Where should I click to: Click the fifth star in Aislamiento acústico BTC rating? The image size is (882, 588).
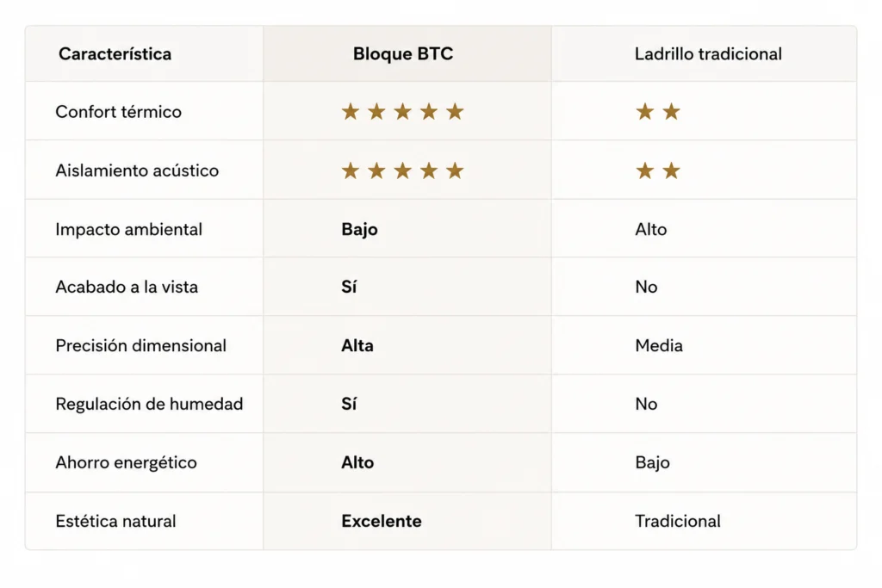click(x=455, y=170)
